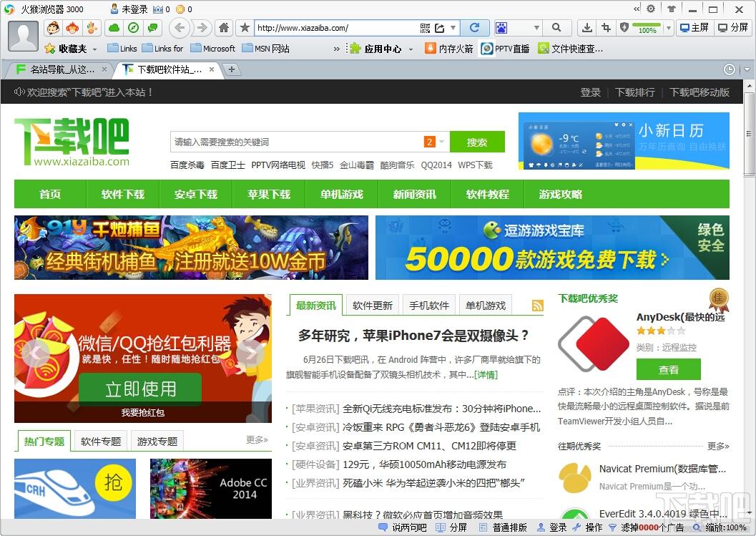Switch to the 名站导航 tab
The image size is (756, 536).
62,69
